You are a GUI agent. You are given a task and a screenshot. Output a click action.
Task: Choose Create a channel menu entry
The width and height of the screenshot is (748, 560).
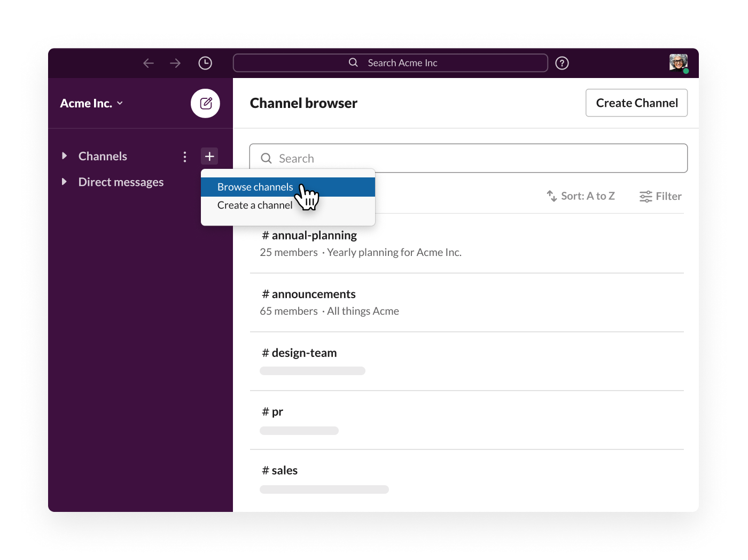coord(255,205)
